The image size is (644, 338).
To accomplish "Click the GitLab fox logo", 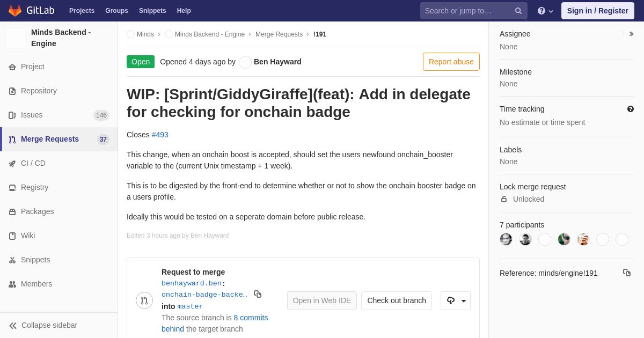I will click(15, 11).
